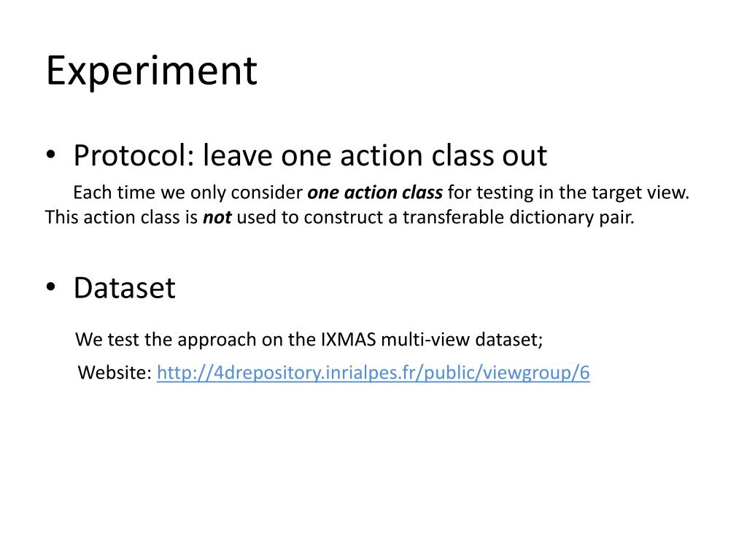Image resolution: width=747 pixels, height=560 pixels.
Task: Click the bold italic word "not"
Action: click(217, 217)
